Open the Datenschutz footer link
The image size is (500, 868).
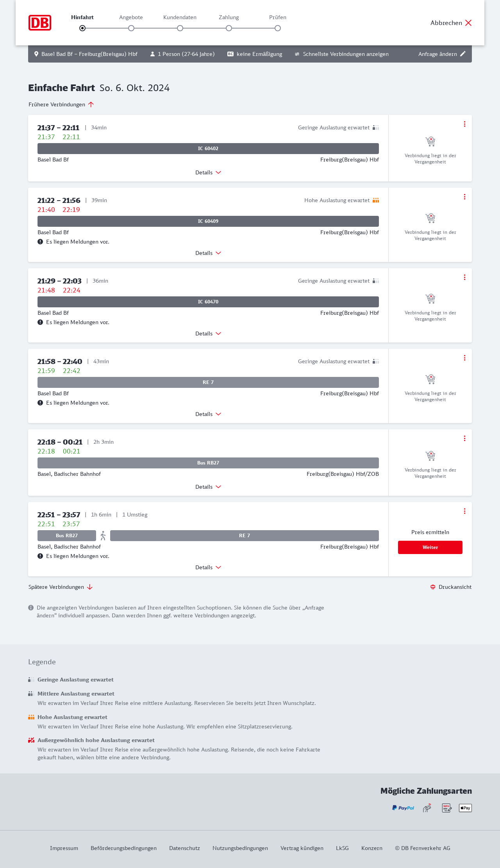coord(184,848)
